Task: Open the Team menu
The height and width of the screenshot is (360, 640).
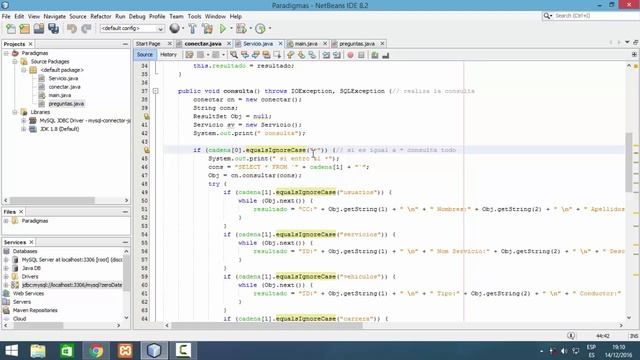Action: [x=176, y=16]
